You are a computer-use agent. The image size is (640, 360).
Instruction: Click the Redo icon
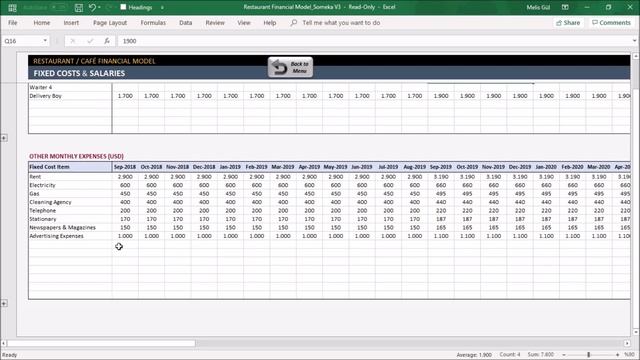pos(109,7)
